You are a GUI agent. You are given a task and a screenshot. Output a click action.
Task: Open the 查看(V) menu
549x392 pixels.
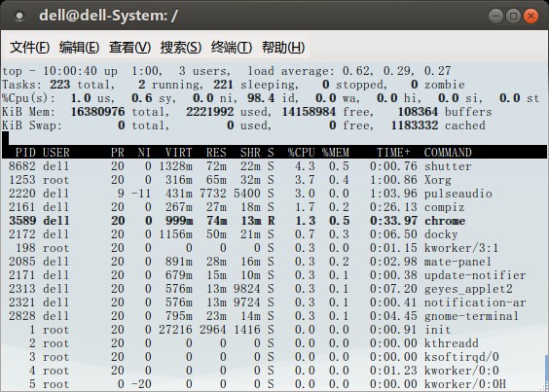point(129,48)
